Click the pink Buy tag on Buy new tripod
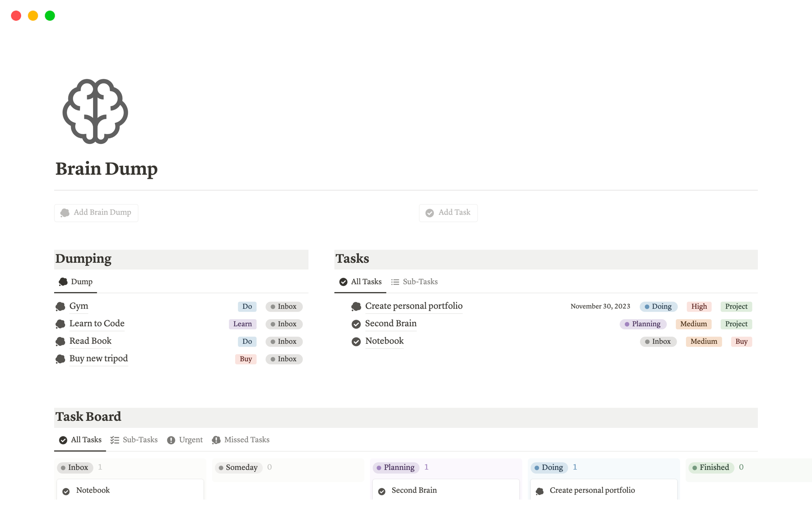The width and height of the screenshot is (812, 508). tap(246, 359)
